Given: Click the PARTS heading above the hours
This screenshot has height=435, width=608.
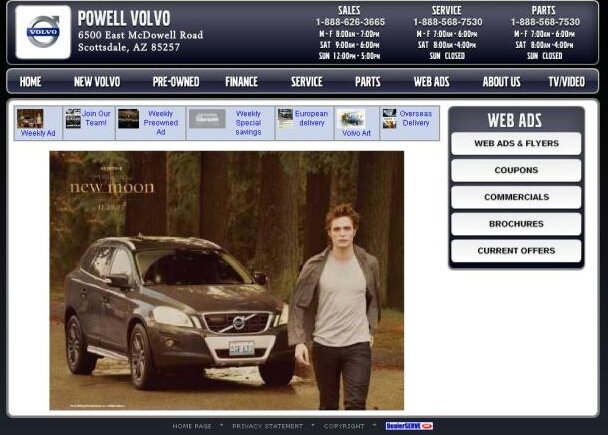Looking at the screenshot, I should tap(544, 10).
